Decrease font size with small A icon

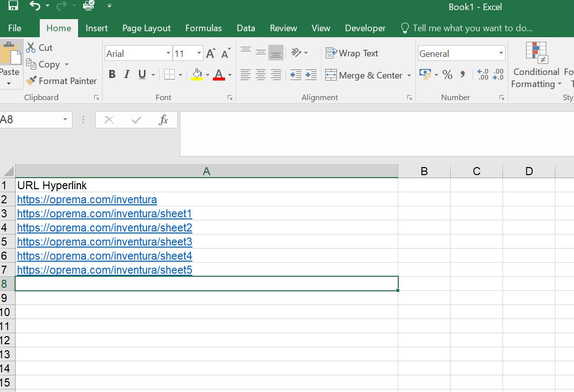coord(226,53)
